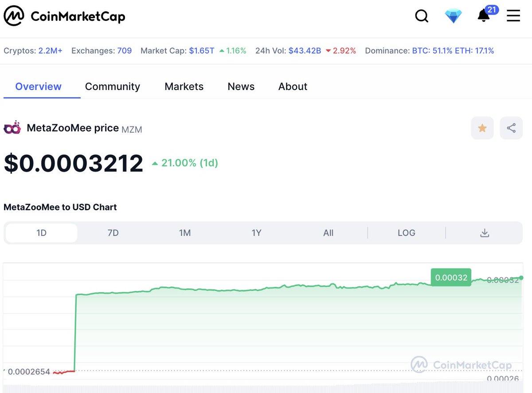Image resolution: width=532 pixels, height=393 pixels.
Task: Select the 7D chart range
Action: [x=113, y=233]
